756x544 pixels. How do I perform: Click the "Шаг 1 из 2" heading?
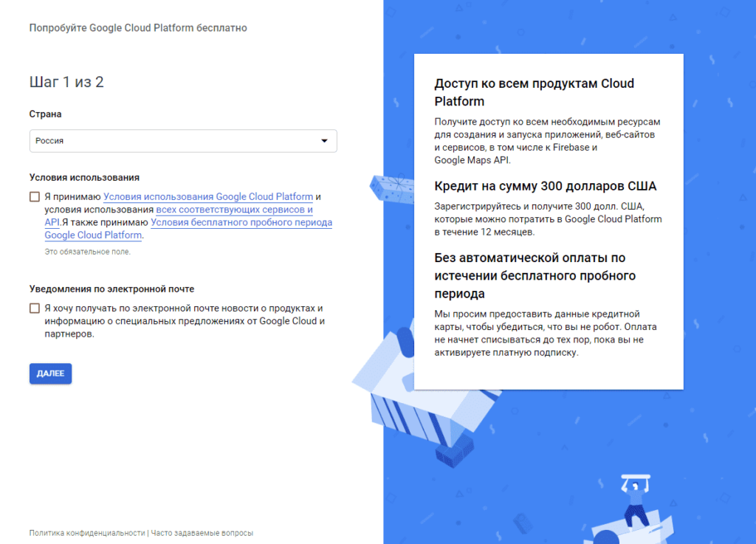tap(66, 82)
